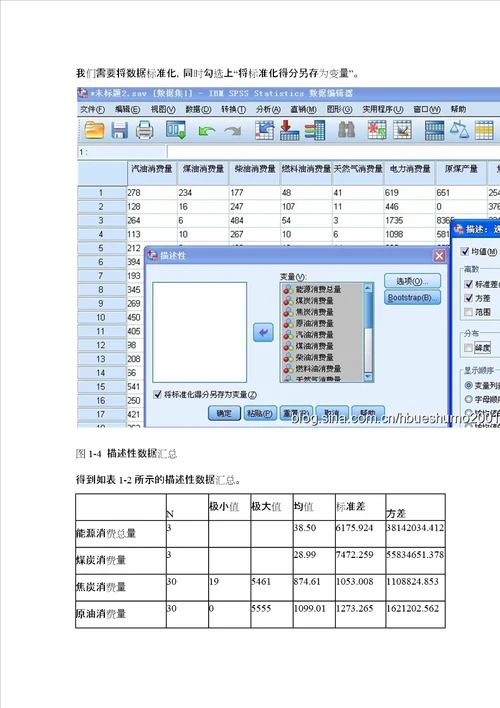Click the Select cases toolbar icon
This screenshot has width=500, height=708.
(x=484, y=130)
